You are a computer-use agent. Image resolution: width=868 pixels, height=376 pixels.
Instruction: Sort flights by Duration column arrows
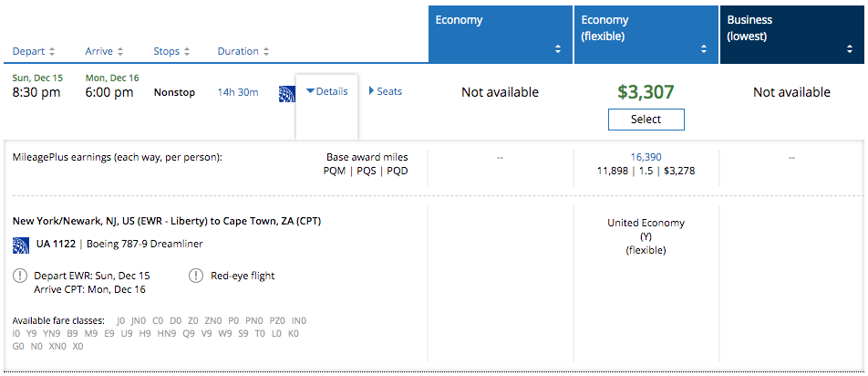click(x=265, y=52)
